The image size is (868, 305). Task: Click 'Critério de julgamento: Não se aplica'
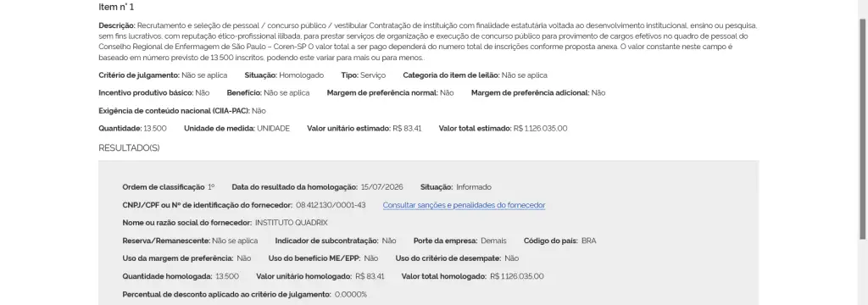click(163, 75)
